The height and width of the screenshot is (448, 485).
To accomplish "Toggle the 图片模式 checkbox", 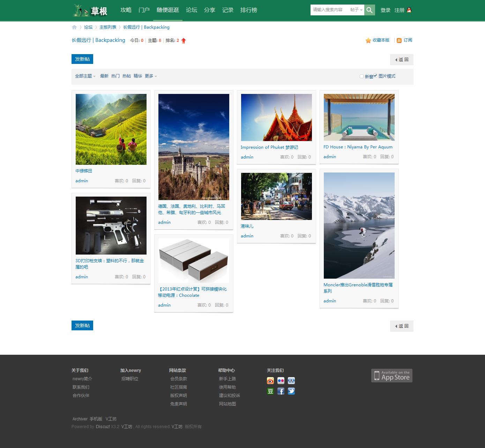I will tap(375, 75).
